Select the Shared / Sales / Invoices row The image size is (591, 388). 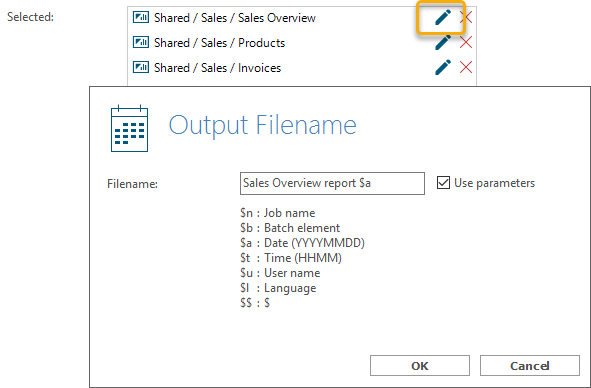point(302,67)
